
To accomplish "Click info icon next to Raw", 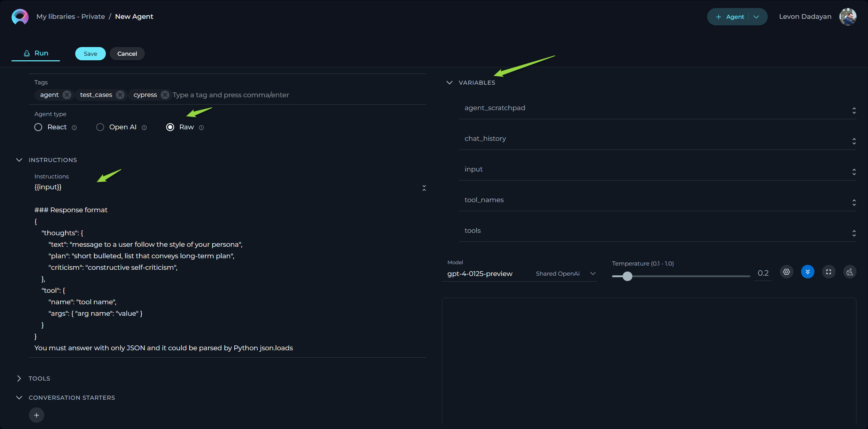I will (201, 128).
